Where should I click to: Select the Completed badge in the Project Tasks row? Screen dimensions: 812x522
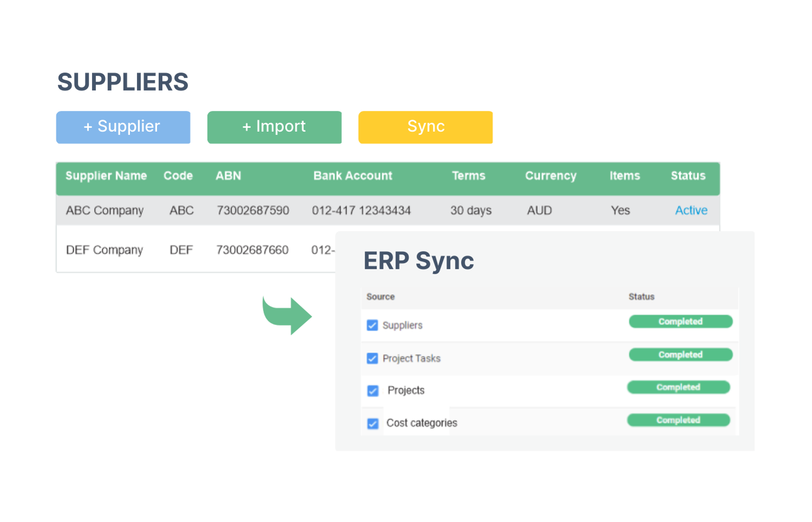point(680,355)
